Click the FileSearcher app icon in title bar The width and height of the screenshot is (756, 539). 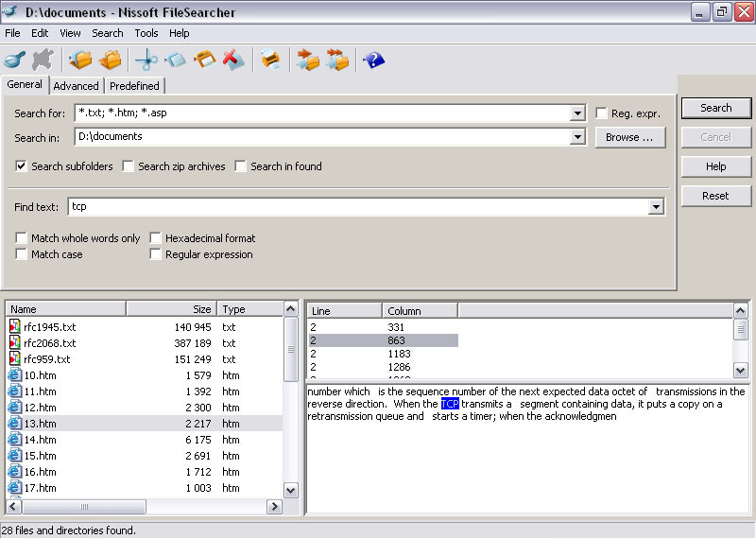pyautogui.click(x=10, y=11)
